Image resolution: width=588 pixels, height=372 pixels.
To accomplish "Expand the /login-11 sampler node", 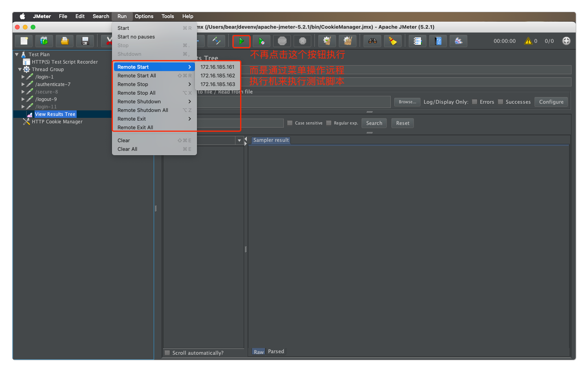I will click(23, 107).
